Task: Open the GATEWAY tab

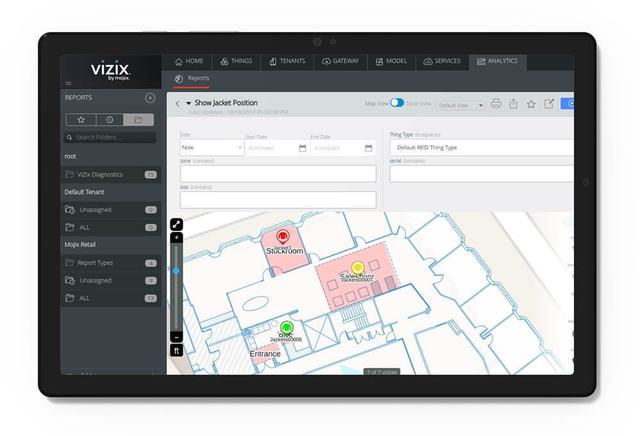Action: 340,61
